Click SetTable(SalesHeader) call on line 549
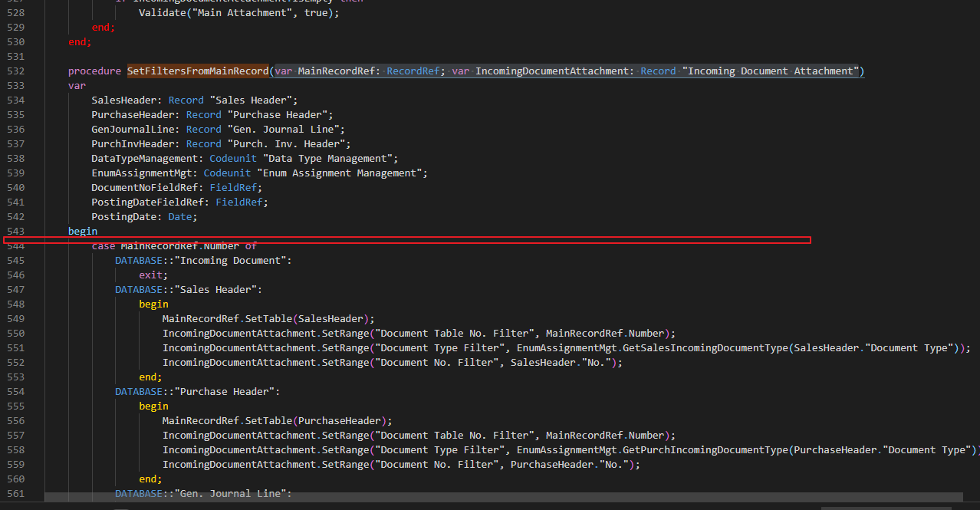The image size is (980, 510). coord(309,319)
